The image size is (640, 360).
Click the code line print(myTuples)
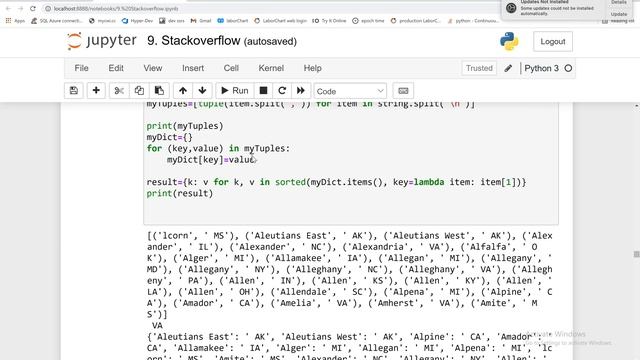click(x=185, y=126)
